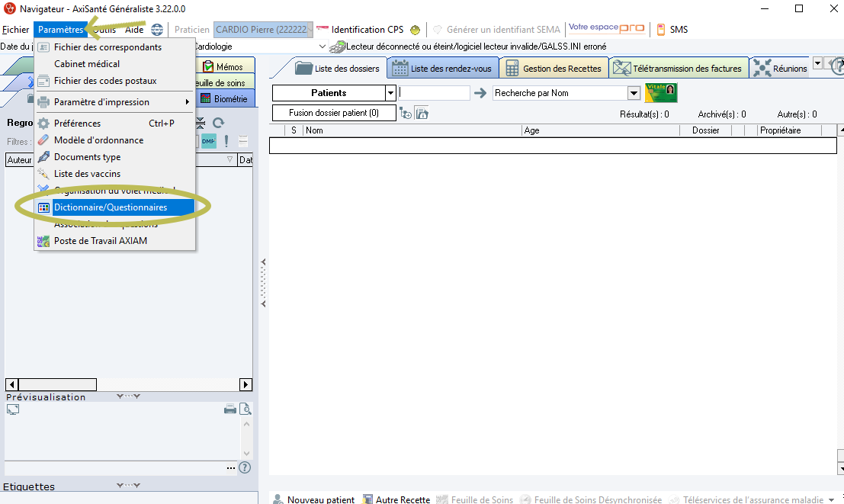Click the globe icon next to Aide
Viewport: 844px width, 504px height.
(x=156, y=30)
